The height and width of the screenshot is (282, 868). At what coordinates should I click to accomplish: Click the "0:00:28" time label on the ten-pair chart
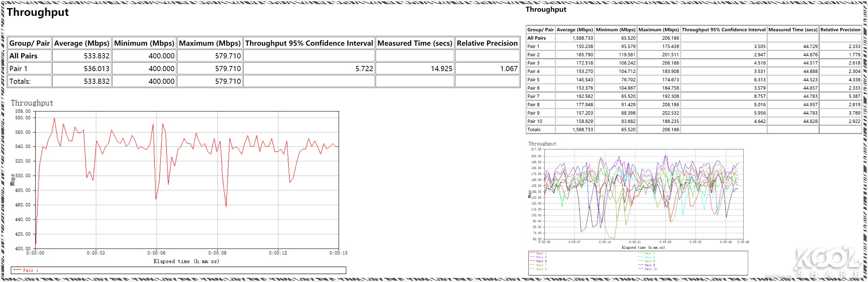pyautogui.click(x=665, y=242)
